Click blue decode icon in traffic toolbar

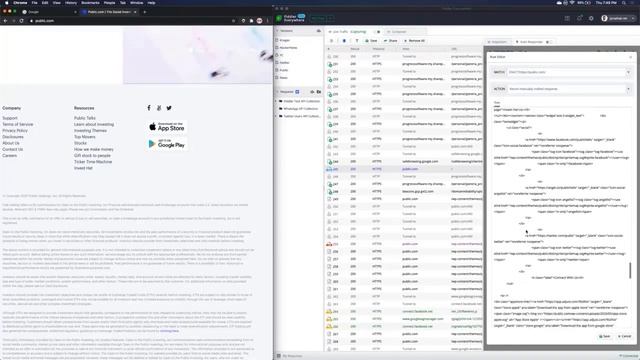344,41
